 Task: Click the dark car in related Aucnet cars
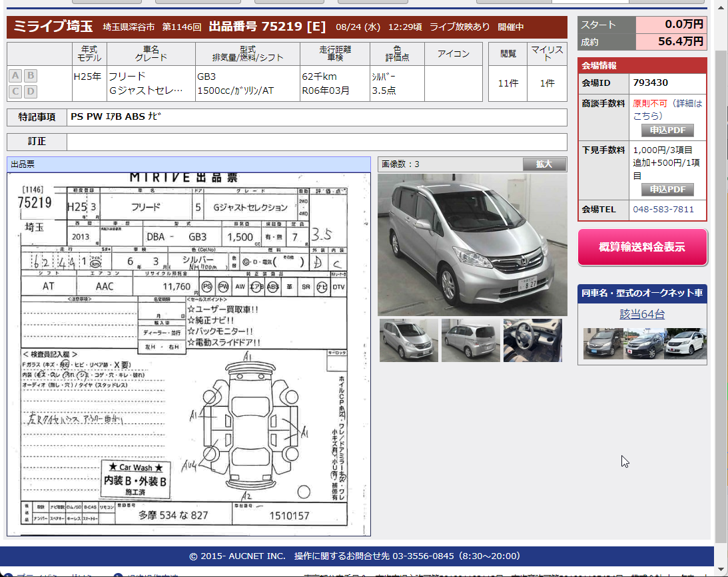click(603, 343)
